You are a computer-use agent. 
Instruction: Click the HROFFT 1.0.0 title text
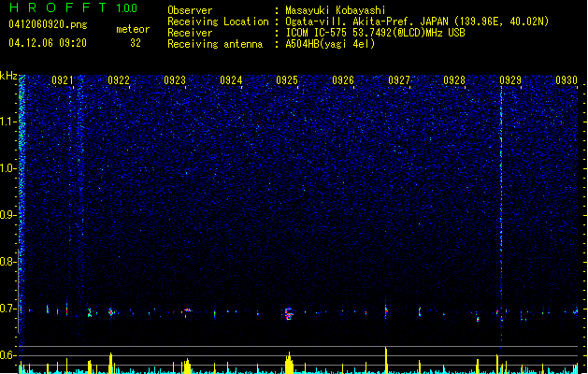(73, 7)
